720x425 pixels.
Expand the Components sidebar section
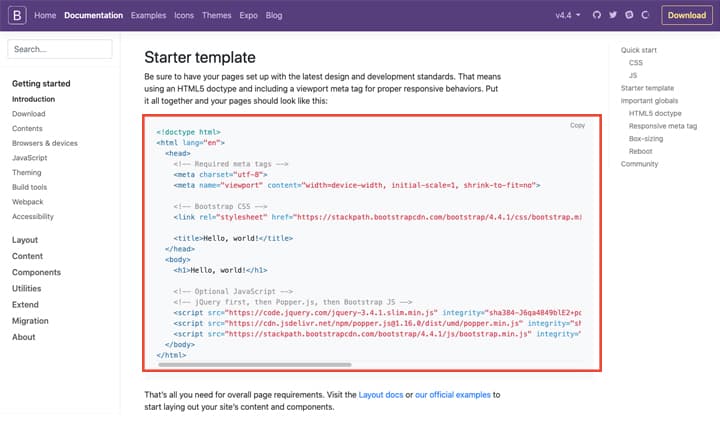[36, 272]
